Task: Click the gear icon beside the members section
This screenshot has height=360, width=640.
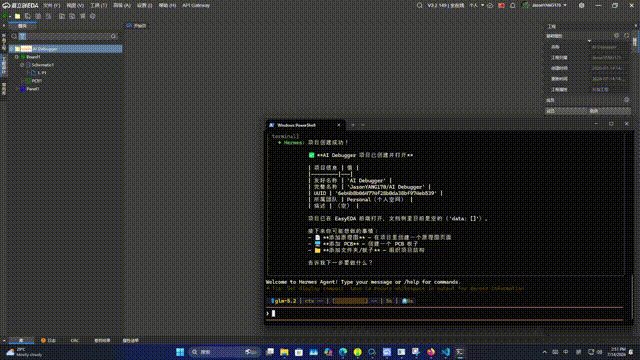Action: (627, 100)
